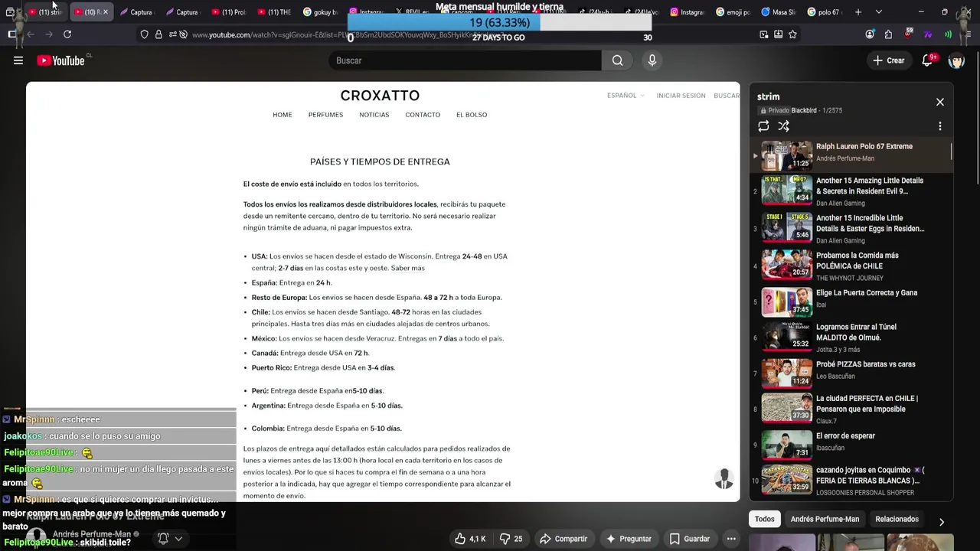Click the channel notification bell
The image size is (980, 551).
pos(163,539)
